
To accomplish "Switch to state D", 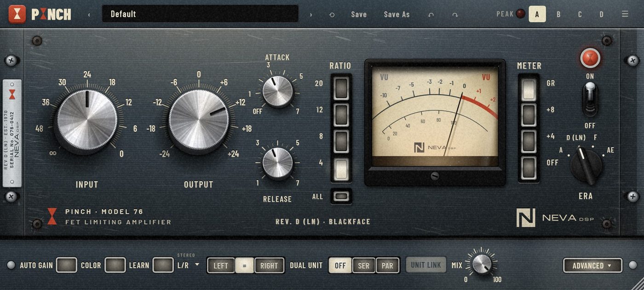I will click(x=601, y=14).
